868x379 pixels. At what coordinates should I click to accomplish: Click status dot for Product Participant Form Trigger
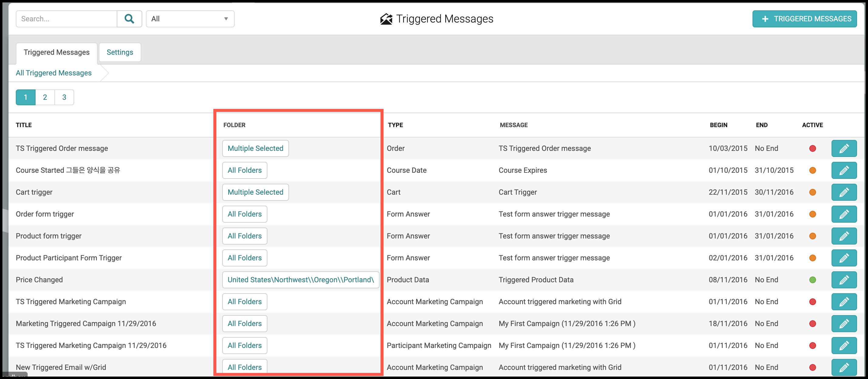(x=812, y=258)
